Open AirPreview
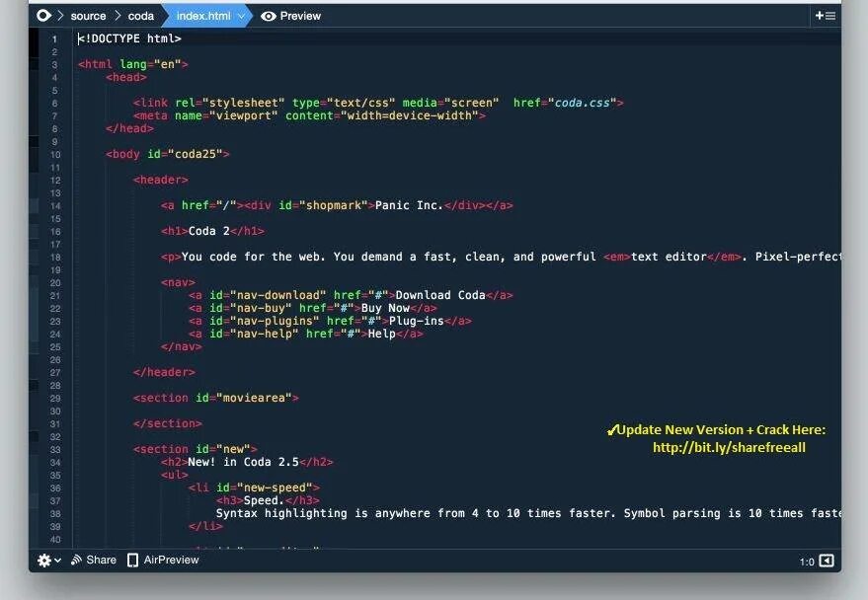This screenshot has width=868, height=600. [x=171, y=560]
